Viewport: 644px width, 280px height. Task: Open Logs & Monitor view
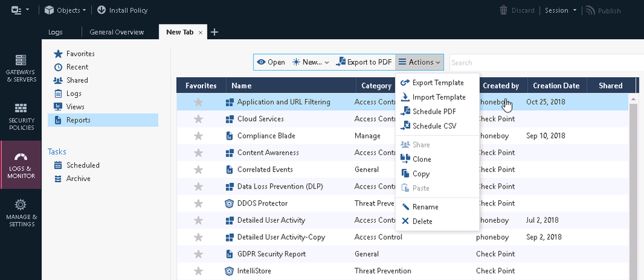21,165
